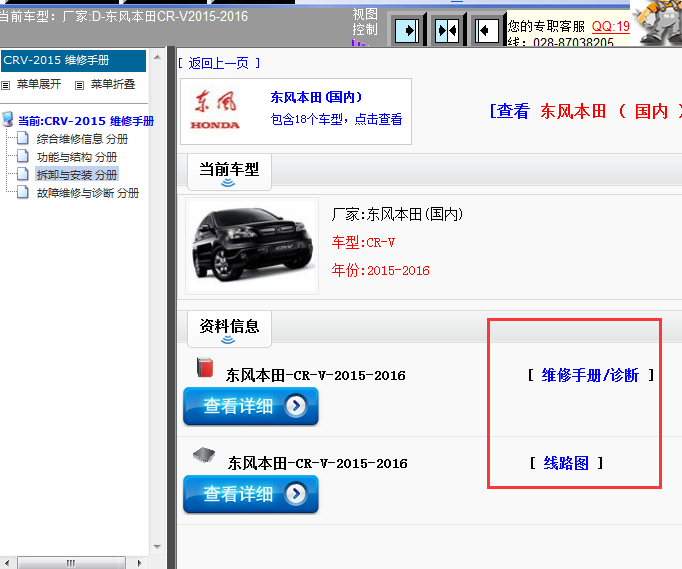This screenshot has height=569, width=682.
Task: Click 东风本田-CR-V-2015-2016 title beside gray chip
Action: (318, 463)
